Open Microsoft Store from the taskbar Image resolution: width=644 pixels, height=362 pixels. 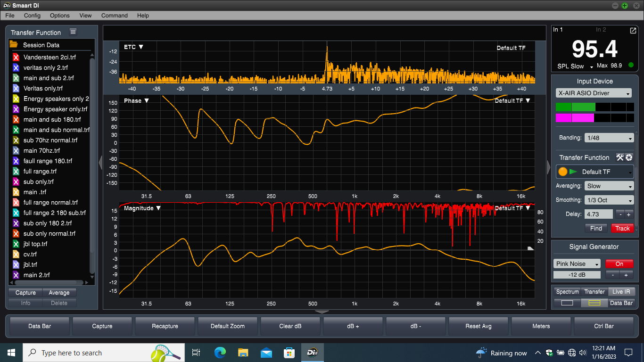click(289, 353)
